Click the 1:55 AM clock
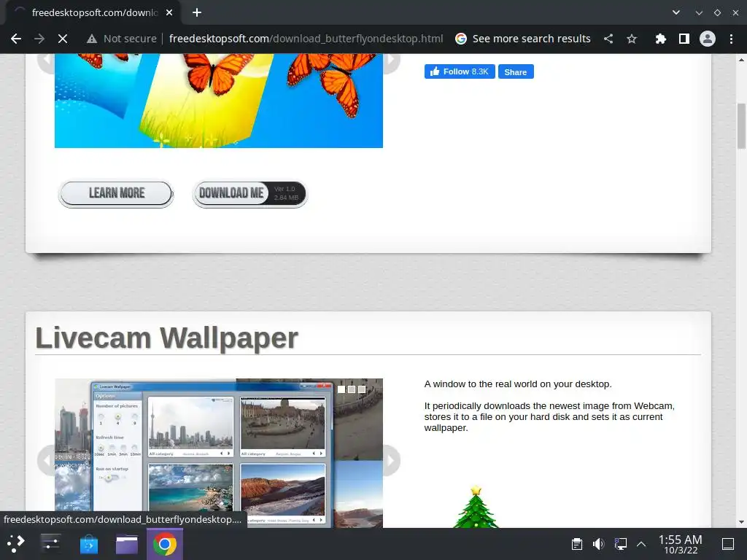The height and width of the screenshot is (560, 747). (681, 544)
